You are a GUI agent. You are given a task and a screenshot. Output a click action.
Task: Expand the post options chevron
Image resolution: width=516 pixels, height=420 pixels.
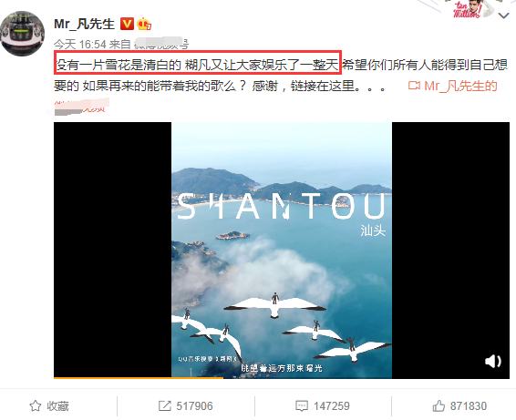pyautogui.click(x=504, y=15)
